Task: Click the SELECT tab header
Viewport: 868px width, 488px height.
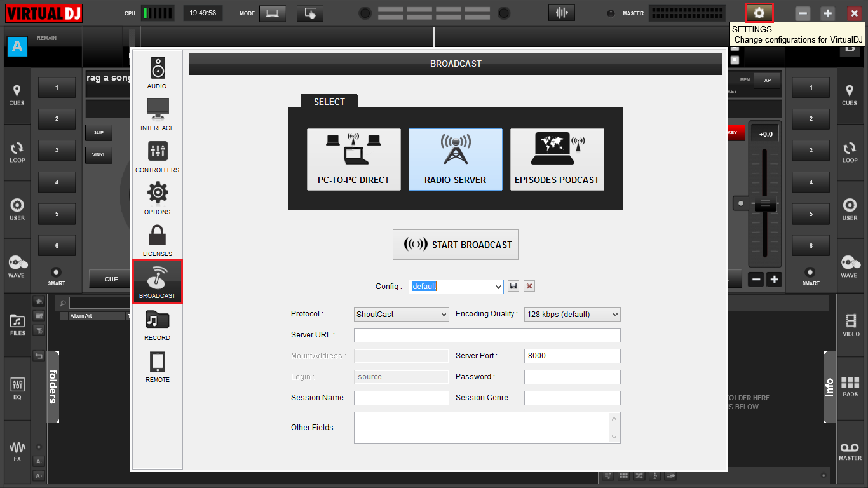Action: point(329,102)
